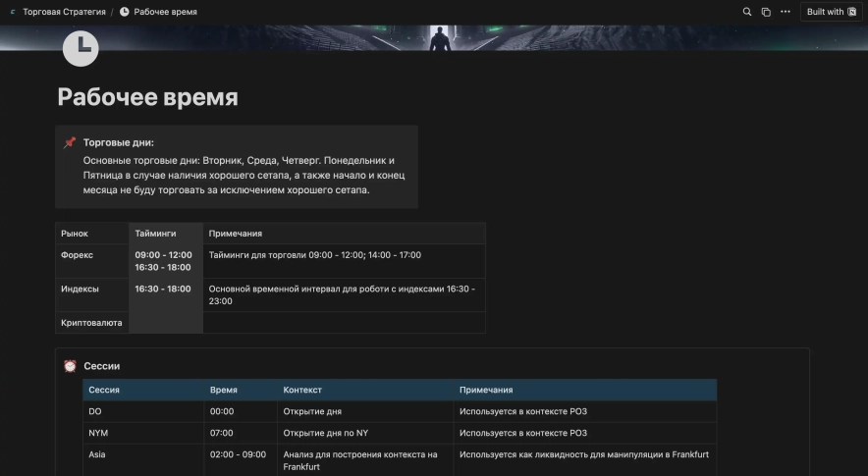The image size is (868, 476).
Task: Click the pushpin icon in the callout
Action: [70, 142]
